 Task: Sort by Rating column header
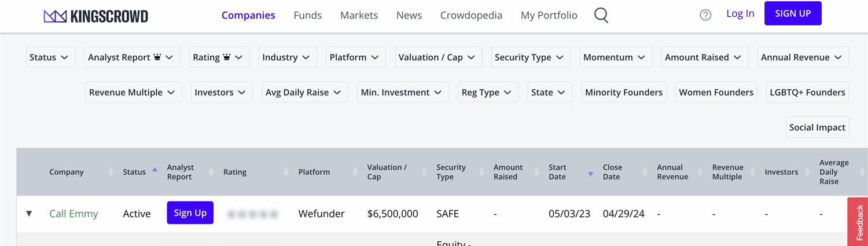(235, 172)
